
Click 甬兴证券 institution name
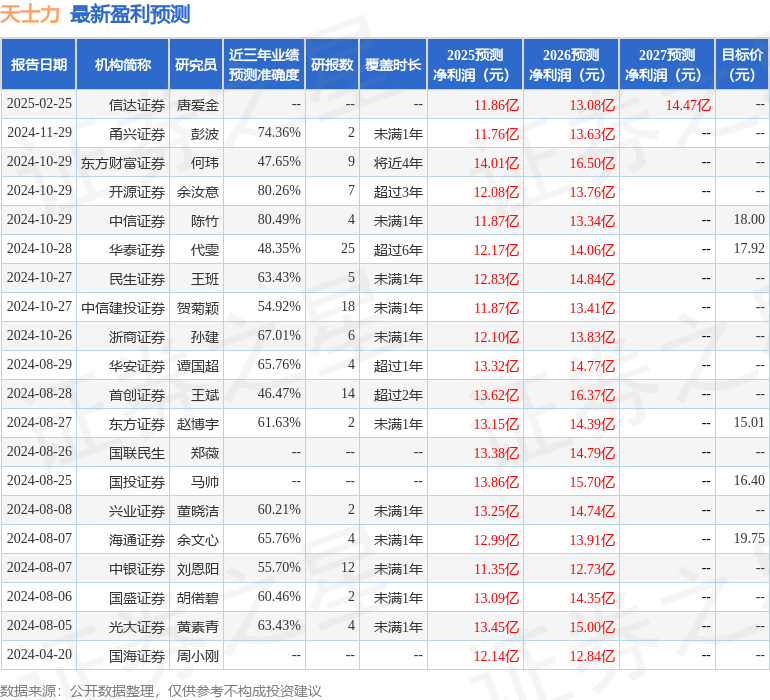[137, 134]
